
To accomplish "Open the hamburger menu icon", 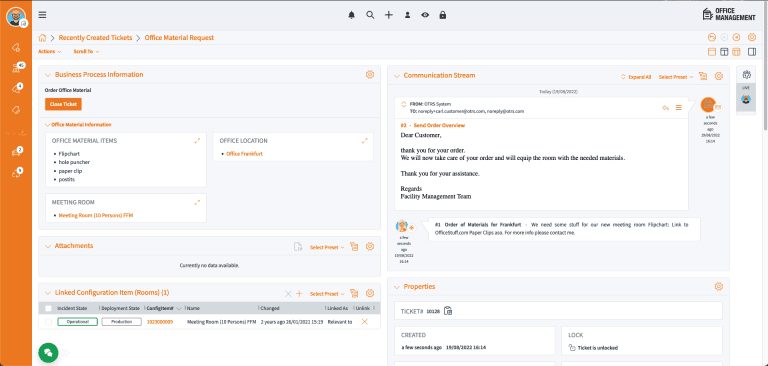I will tap(43, 15).
